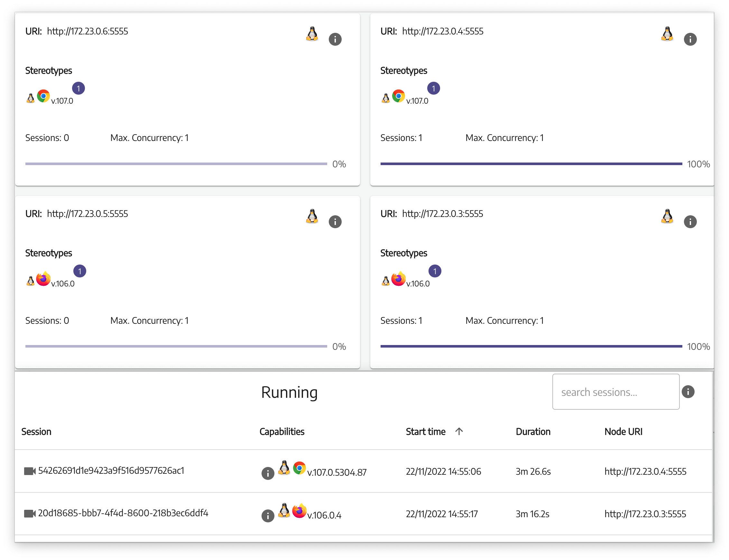Viewport: 729px width, 560px height.
Task: Sort table by Session column header
Action: 36,432
